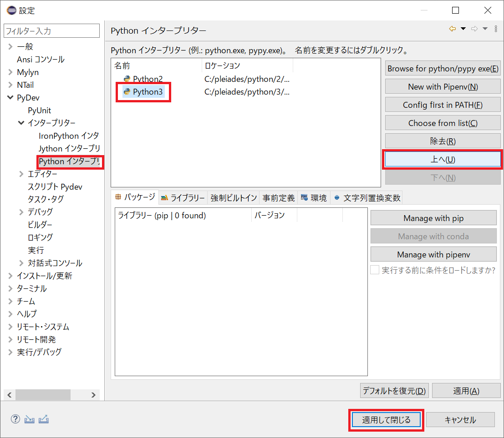Switch to the 事前定義 tab
504x438 pixels.
(x=278, y=198)
